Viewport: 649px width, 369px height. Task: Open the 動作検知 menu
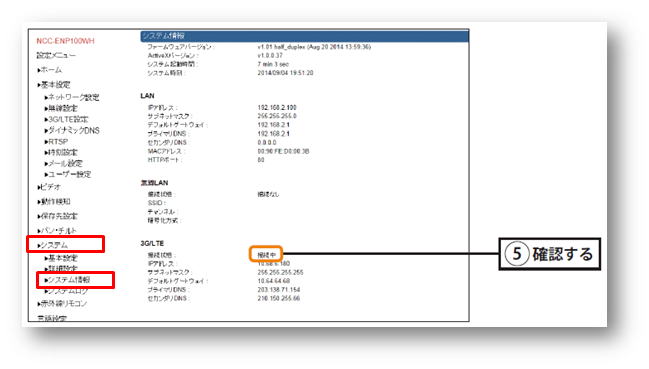54,202
